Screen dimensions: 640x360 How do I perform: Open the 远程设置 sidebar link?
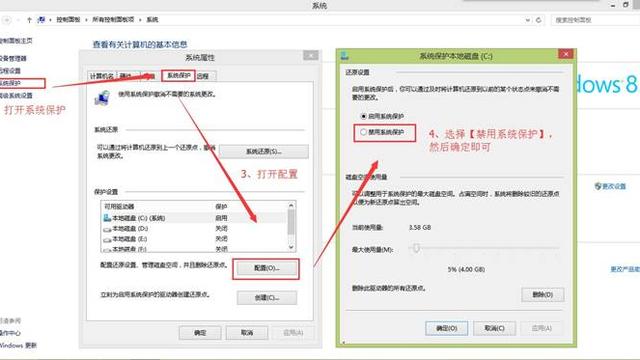10,71
